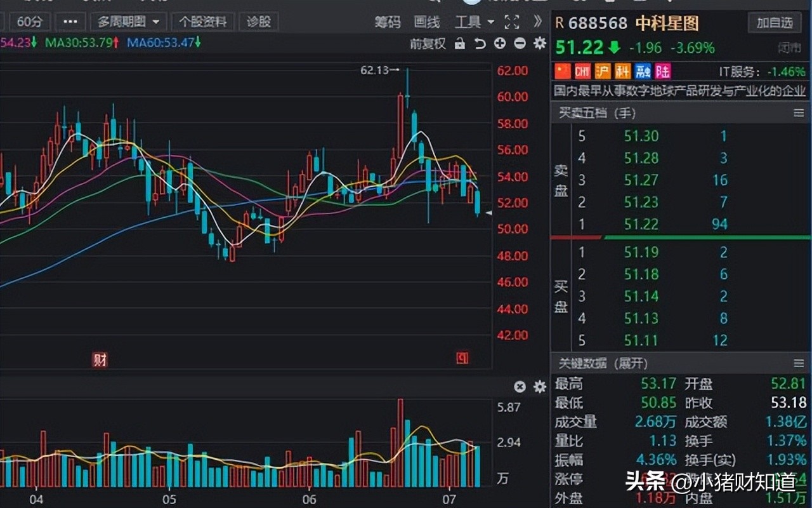Open the 筹码 chip distribution tool
Viewport: 812px width, 508px height.
point(387,21)
